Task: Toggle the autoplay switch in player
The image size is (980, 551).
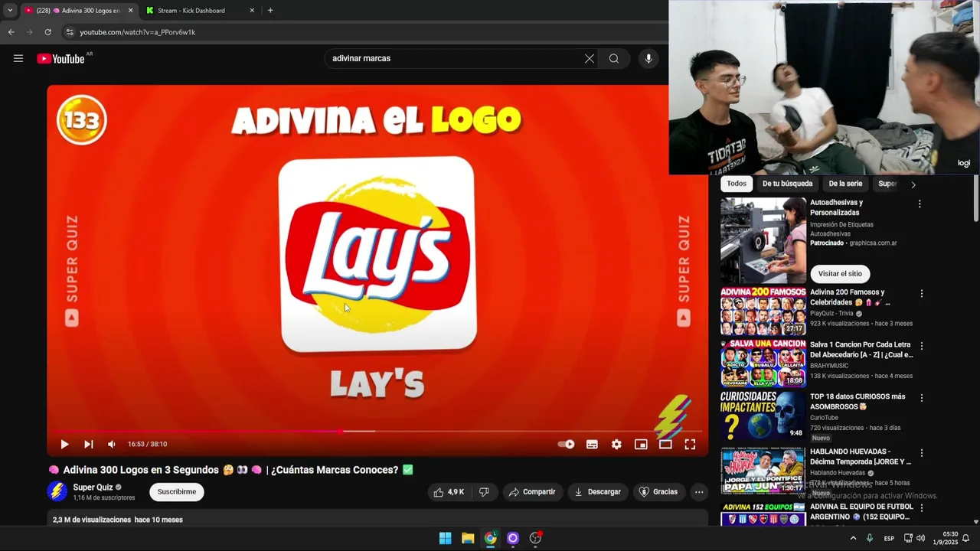Action: (x=567, y=444)
